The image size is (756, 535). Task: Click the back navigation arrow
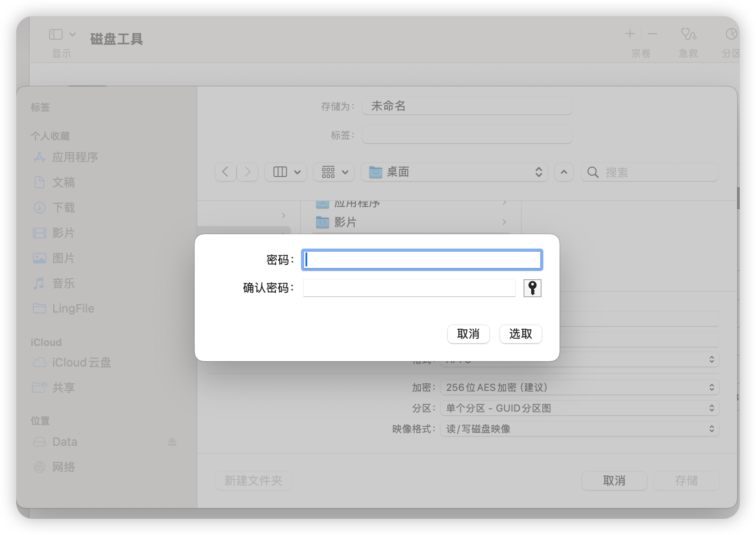[226, 172]
